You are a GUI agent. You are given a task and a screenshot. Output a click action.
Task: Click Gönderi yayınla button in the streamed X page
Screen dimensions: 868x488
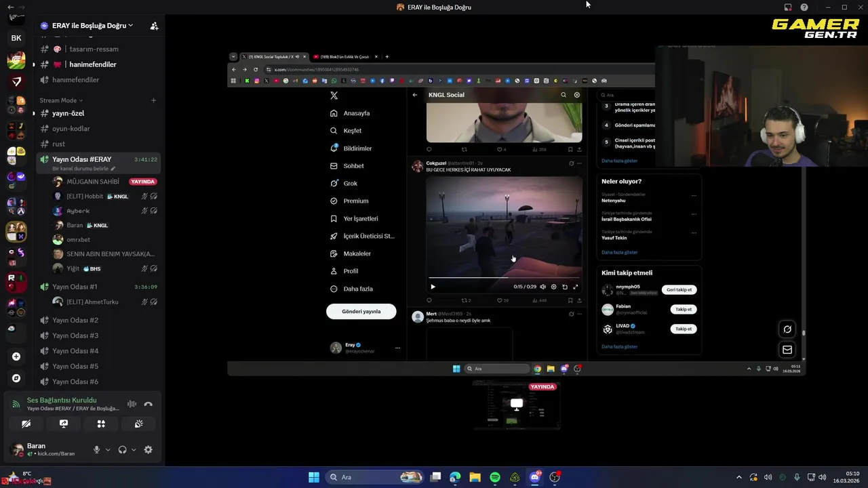pos(361,311)
